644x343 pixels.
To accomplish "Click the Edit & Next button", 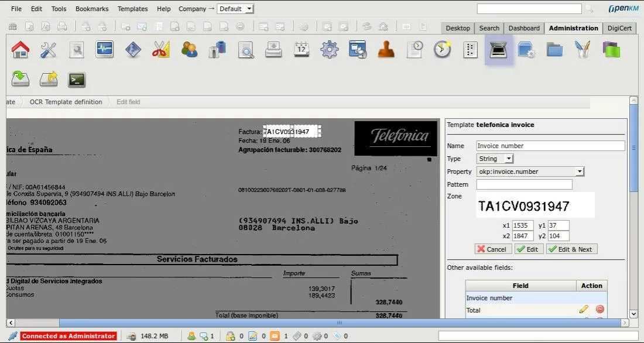I will click(x=572, y=249).
